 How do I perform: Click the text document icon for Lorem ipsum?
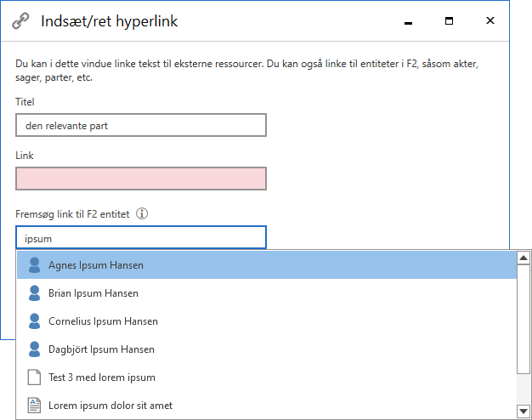(x=34, y=406)
